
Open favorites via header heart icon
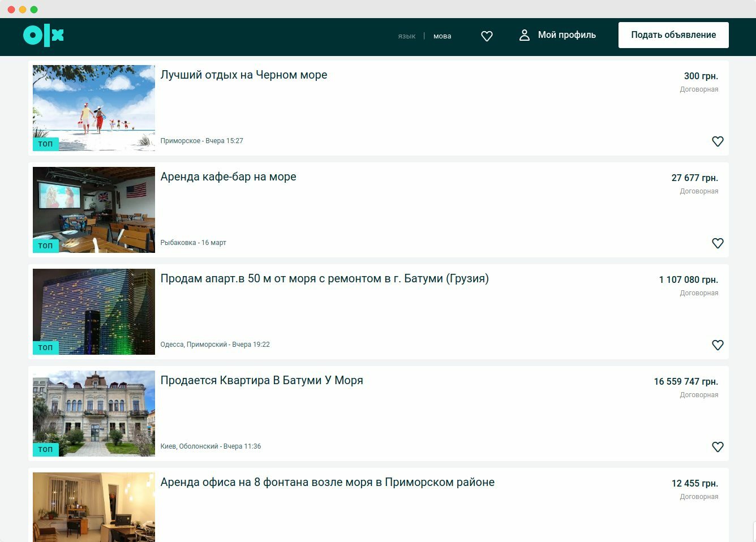point(487,36)
